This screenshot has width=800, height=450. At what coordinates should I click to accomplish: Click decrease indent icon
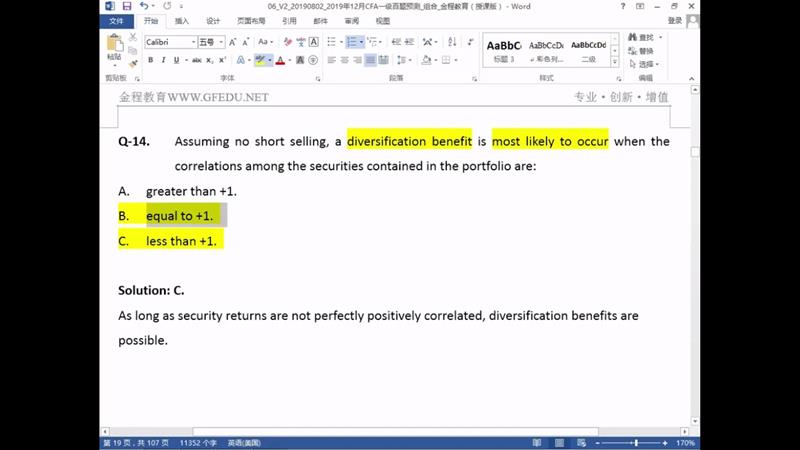click(396, 42)
